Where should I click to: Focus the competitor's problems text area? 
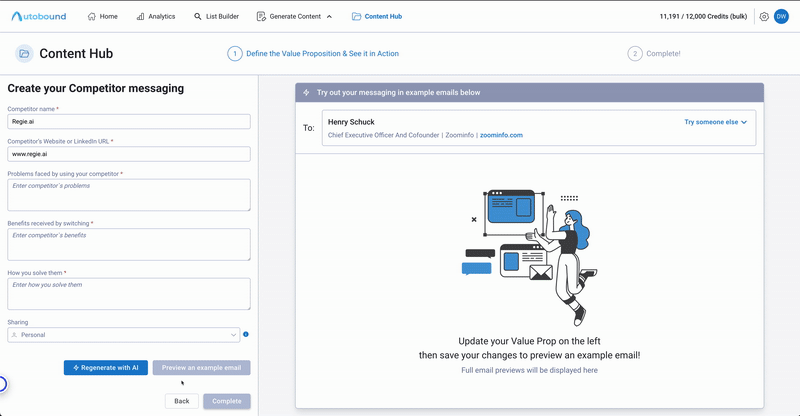coord(129,194)
